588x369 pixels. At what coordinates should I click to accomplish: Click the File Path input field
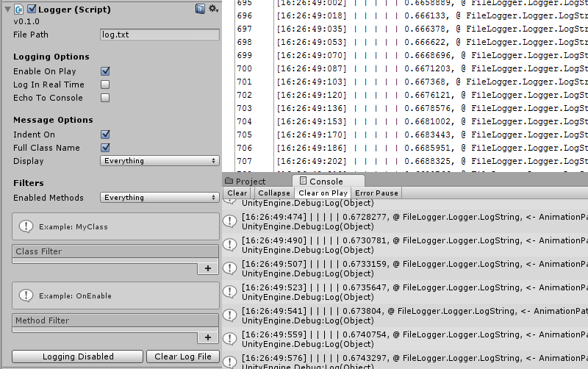[x=159, y=35]
